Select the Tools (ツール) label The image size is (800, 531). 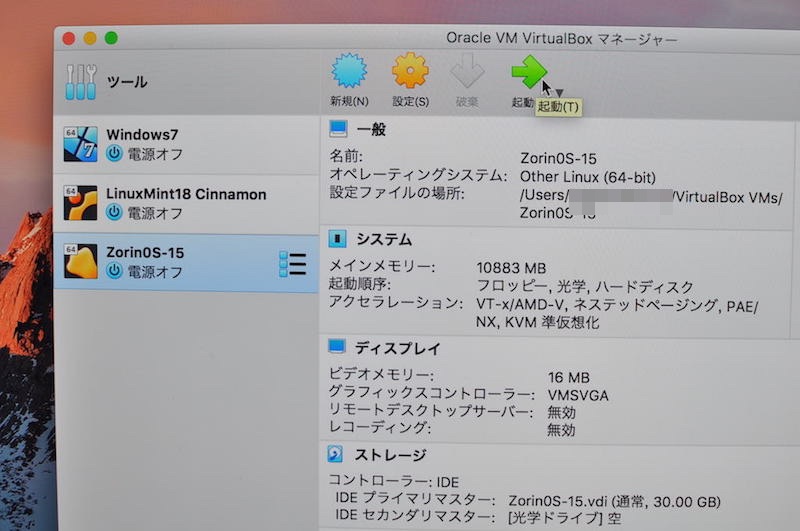pos(127,82)
